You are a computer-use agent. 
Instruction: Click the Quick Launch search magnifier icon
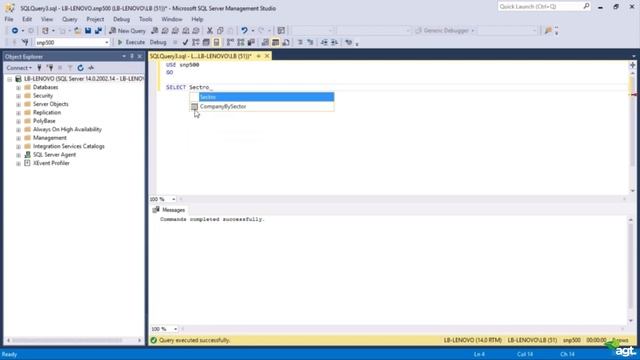tap(586, 6)
